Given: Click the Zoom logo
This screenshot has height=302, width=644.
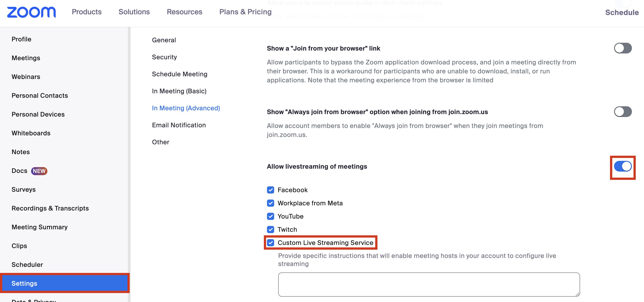Looking at the screenshot, I should (x=31, y=12).
